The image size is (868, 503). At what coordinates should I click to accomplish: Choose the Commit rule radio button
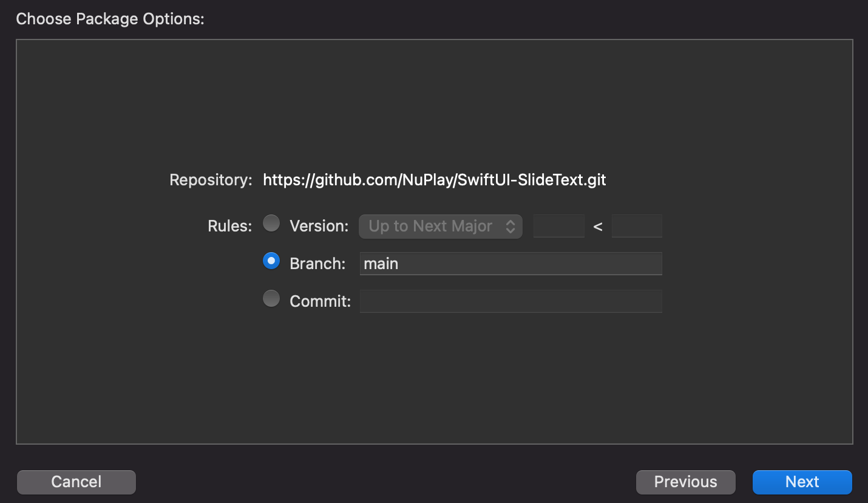pos(271,299)
